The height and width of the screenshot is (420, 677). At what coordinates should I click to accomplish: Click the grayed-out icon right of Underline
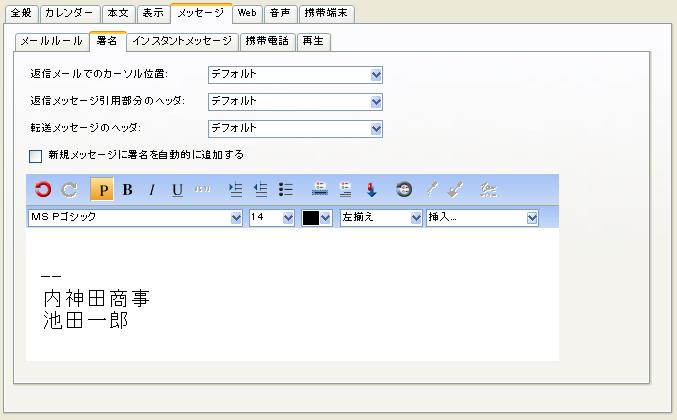[202, 189]
